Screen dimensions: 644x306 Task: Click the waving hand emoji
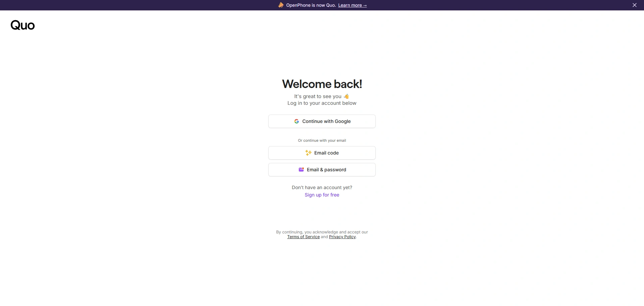(346, 96)
